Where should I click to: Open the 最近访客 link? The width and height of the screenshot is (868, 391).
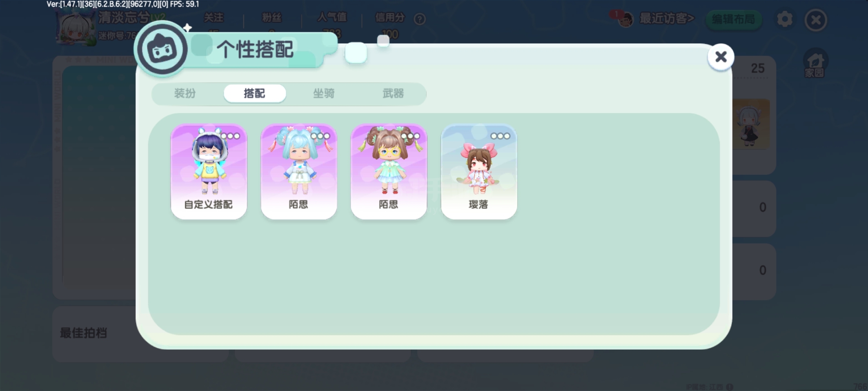coord(667,18)
